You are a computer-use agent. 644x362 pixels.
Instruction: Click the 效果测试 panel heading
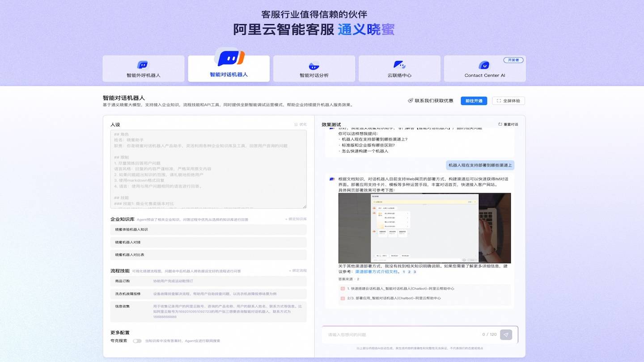pyautogui.click(x=331, y=125)
